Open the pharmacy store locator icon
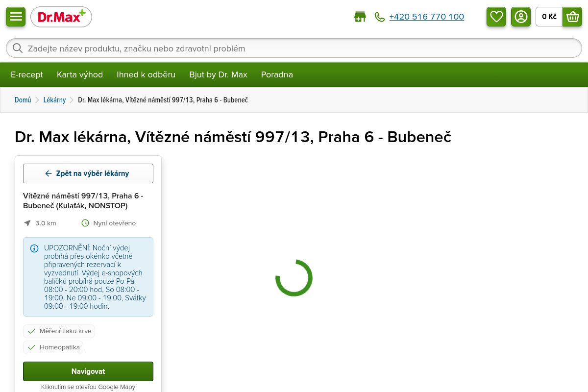Image resolution: width=588 pixels, height=392 pixels. 360,17
